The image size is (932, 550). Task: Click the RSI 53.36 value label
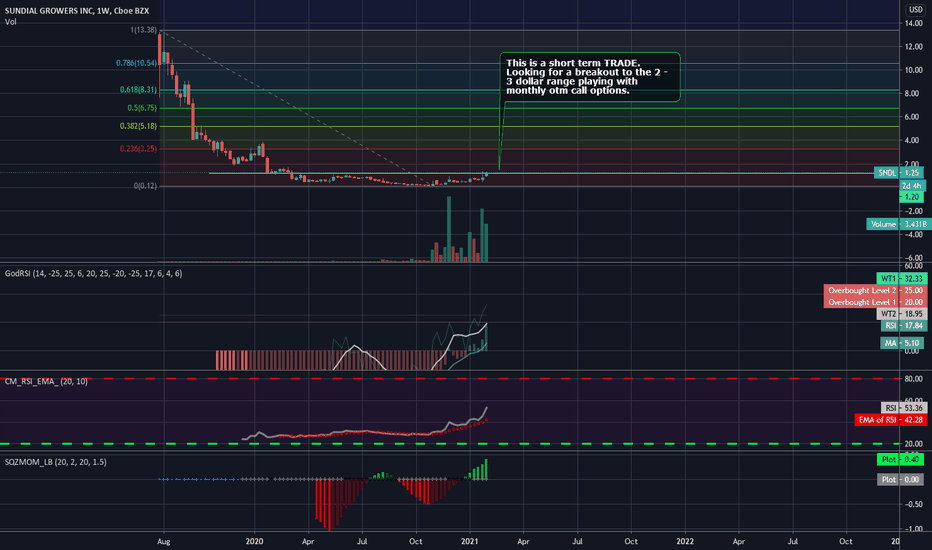coord(903,408)
